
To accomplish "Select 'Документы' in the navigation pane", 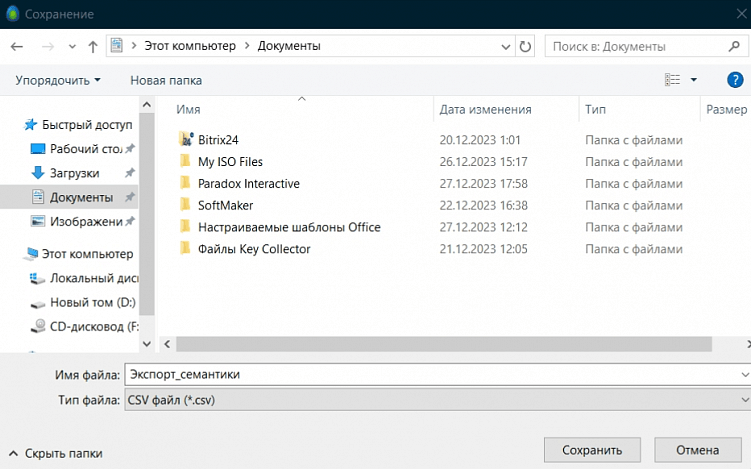I will [x=81, y=197].
